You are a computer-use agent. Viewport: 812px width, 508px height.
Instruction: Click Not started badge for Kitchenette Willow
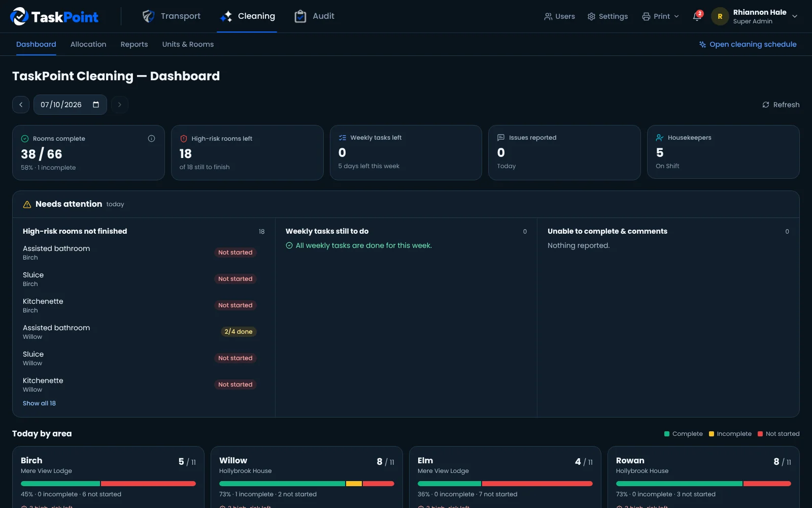235,385
